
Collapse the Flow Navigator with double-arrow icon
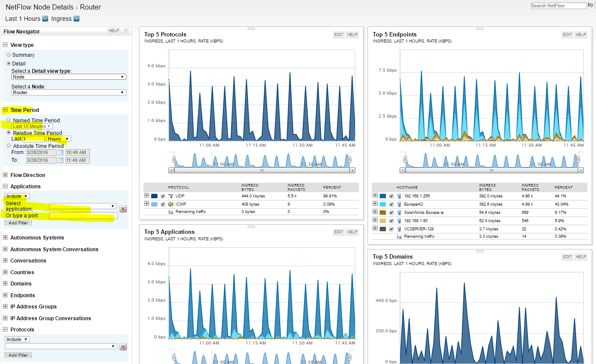[x=126, y=31]
